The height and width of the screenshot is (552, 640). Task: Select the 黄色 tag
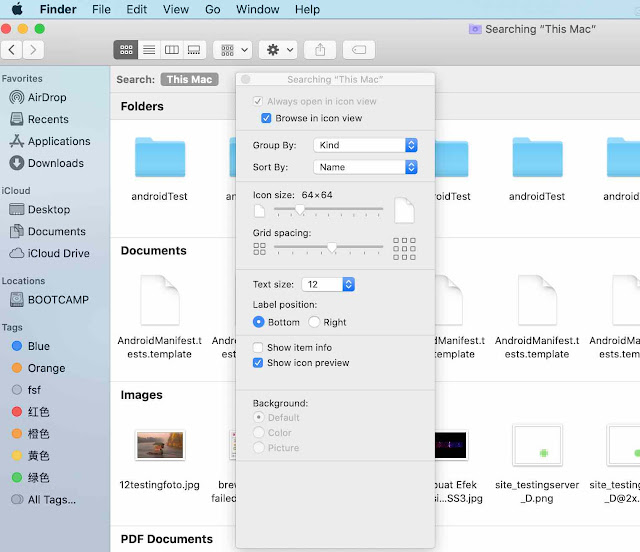coord(31,455)
